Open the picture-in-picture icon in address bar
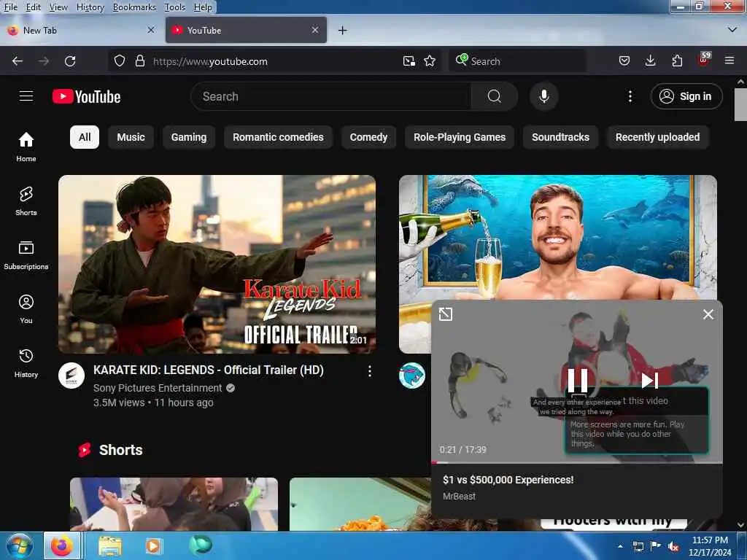This screenshot has width=747, height=560. click(409, 61)
